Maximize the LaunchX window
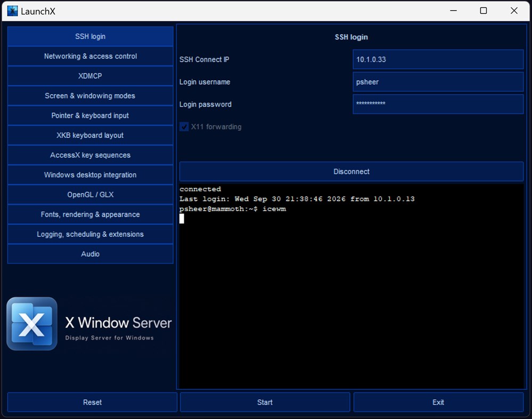The height and width of the screenshot is (419, 532). [x=484, y=11]
